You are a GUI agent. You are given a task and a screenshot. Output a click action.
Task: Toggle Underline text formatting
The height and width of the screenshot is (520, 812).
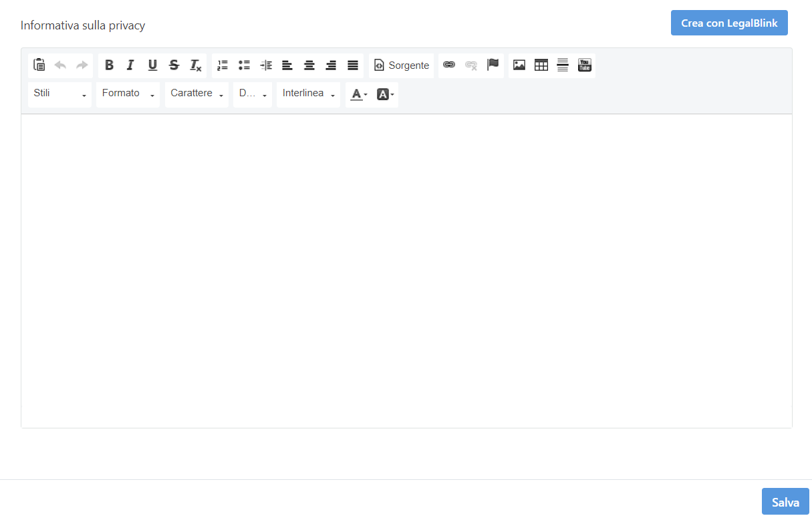point(152,65)
